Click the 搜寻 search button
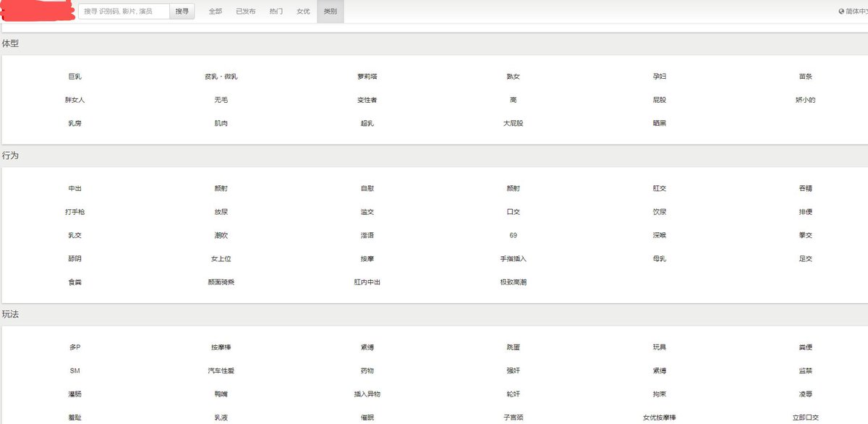Viewport: 868px width, 424px height. tap(182, 12)
